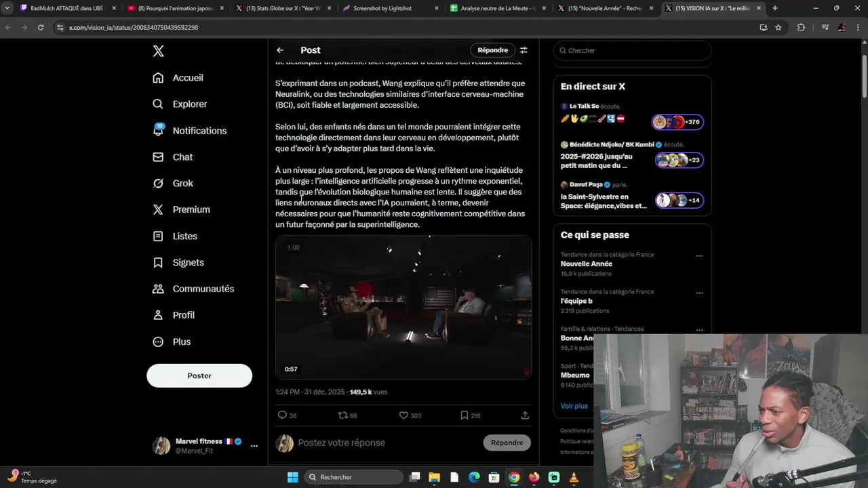Screen dimensions: 868x488
Task: Open options for l'équipe b trend
Action: [699, 293]
